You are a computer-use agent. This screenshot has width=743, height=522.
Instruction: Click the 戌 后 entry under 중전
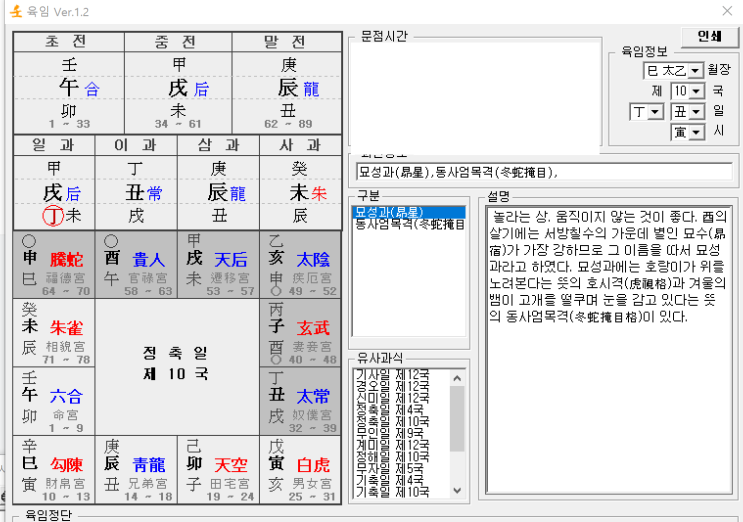point(189,88)
